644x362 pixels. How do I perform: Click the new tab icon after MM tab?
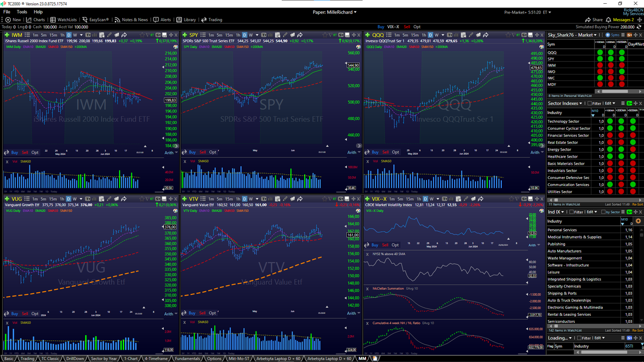(376, 358)
